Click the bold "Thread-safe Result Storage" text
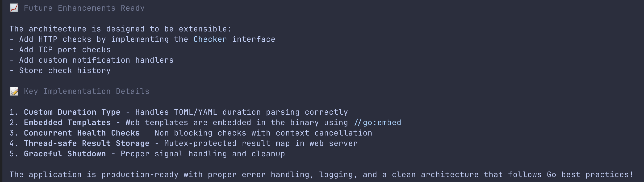Screen dimensions: 644x182 coord(86,144)
